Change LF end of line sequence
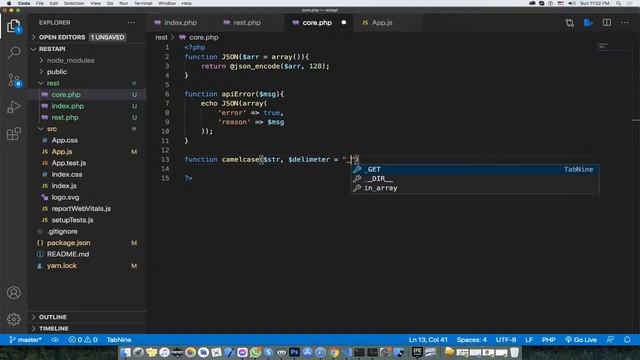640x360 pixels. click(529, 340)
